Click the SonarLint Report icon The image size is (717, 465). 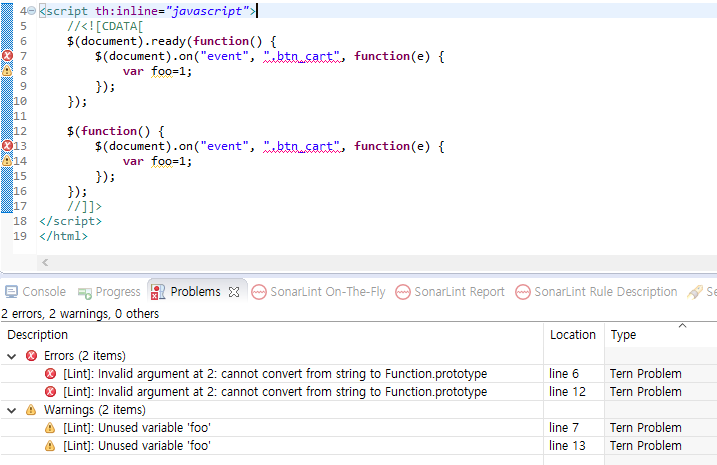[x=403, y=292]
